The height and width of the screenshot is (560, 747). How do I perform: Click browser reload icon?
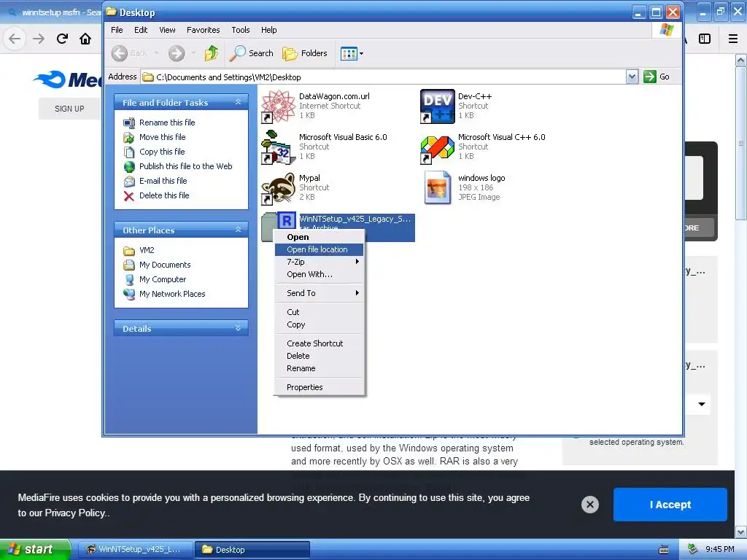pos(63,39)
